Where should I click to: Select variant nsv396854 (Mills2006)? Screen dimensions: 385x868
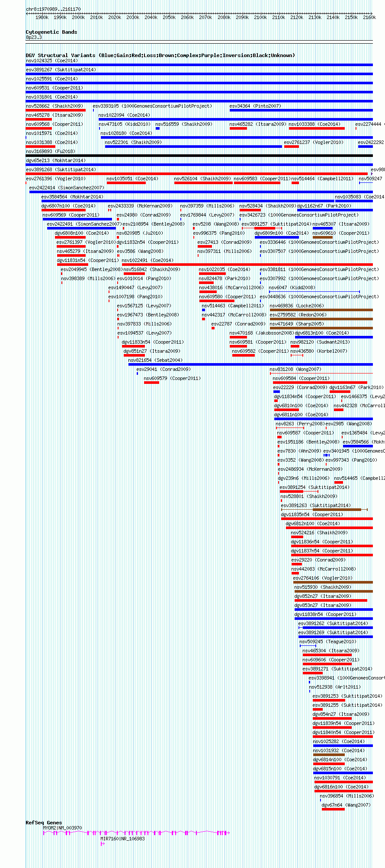(x=346, y=796)
